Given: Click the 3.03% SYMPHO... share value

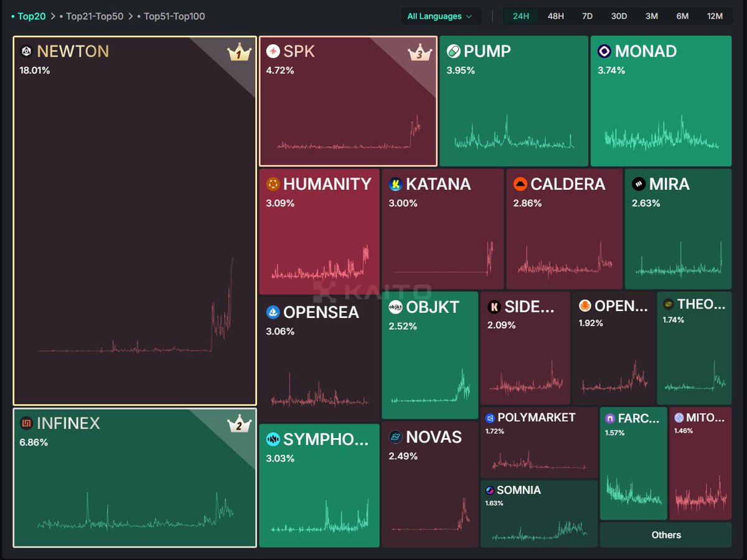Looking at the screenshot, I should click(280, 459).
